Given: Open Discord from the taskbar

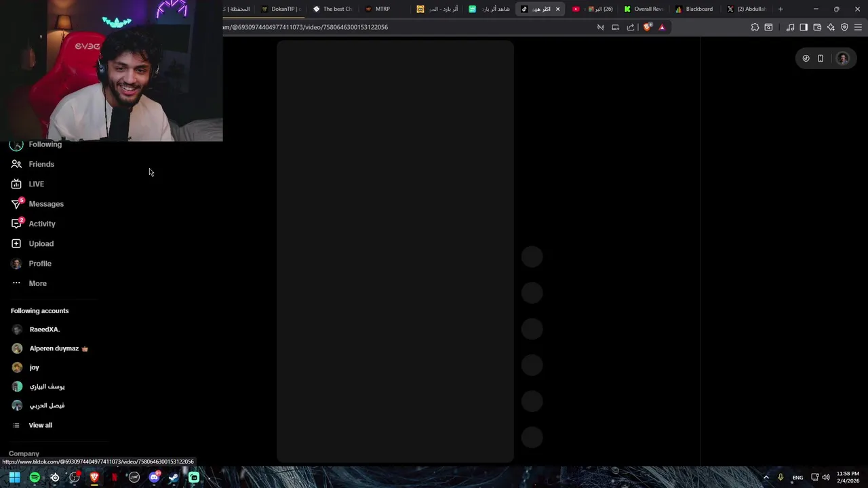Looking at the screenshot, I should [x=154, y=477].
